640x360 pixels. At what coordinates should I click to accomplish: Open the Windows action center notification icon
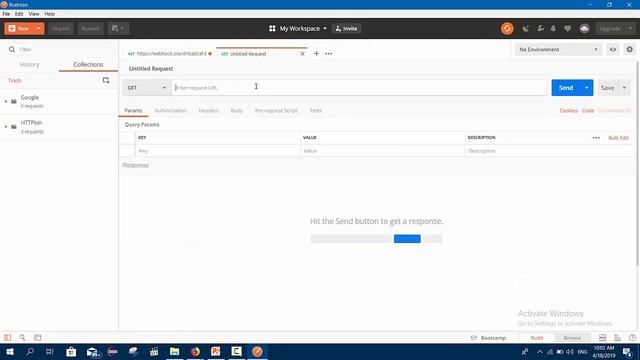[628, 351]
